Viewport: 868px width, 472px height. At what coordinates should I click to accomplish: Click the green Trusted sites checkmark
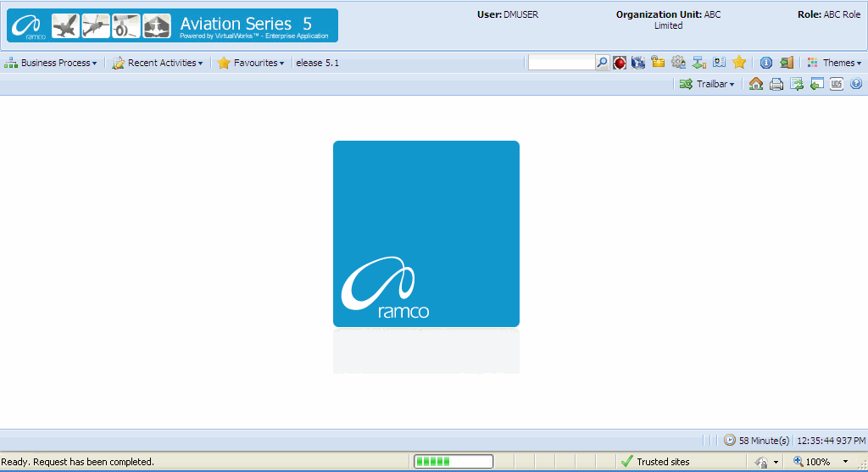(626, 461)
